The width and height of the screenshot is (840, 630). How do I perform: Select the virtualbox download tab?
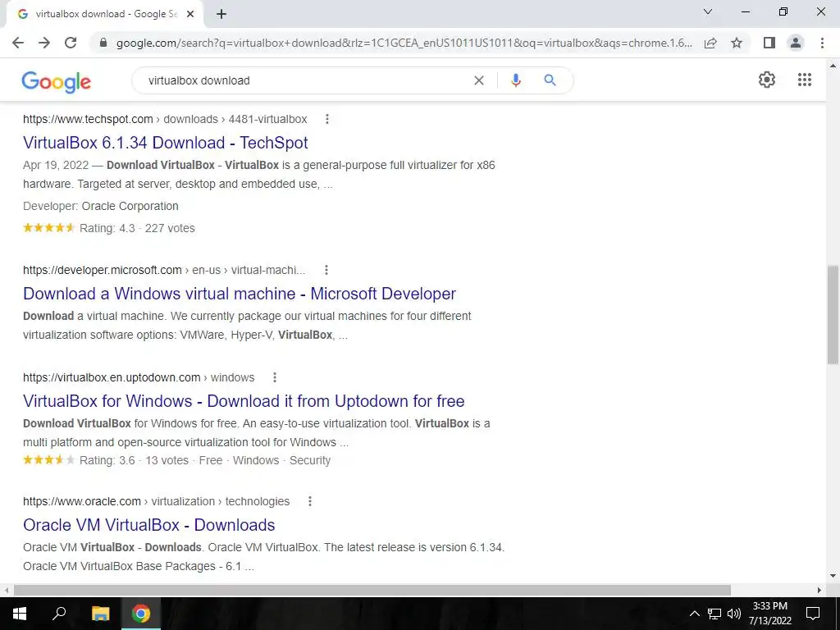pyautogui.click(x=104, y=14)
